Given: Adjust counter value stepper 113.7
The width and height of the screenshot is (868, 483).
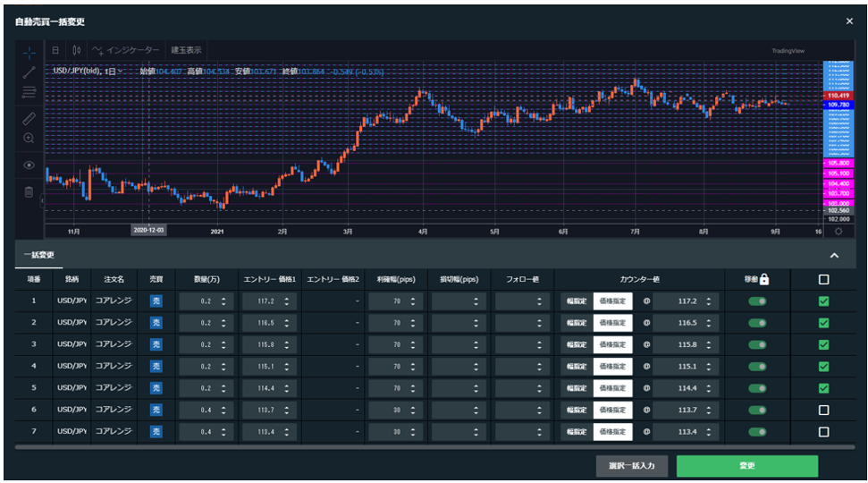Looking at the screenshot, I should tap(709, 410).
